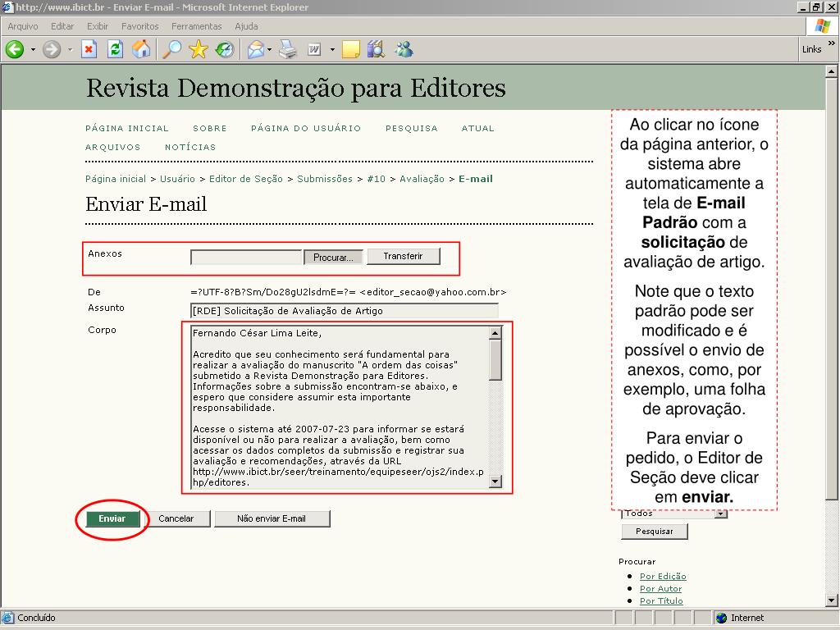Click the Windows flag logo in the menu bar
The height and width of the screenshot is (630, 840).
tap(822, 25)
